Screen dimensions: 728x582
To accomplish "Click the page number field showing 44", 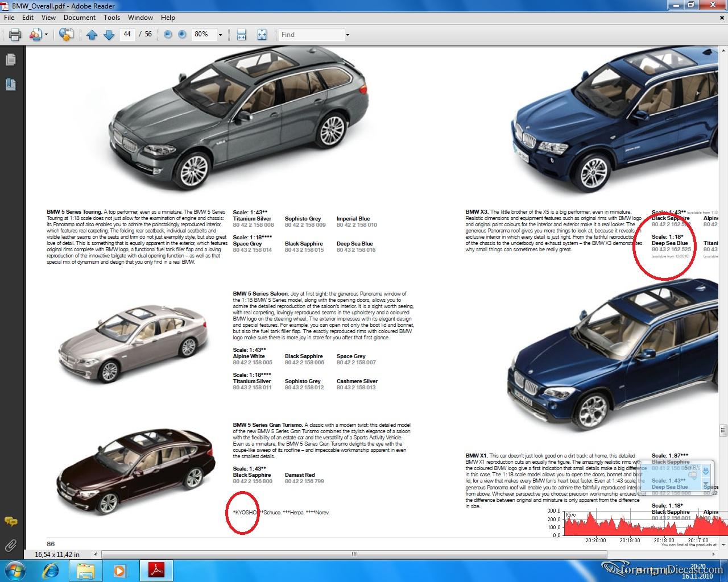I will tap(127, 34).
